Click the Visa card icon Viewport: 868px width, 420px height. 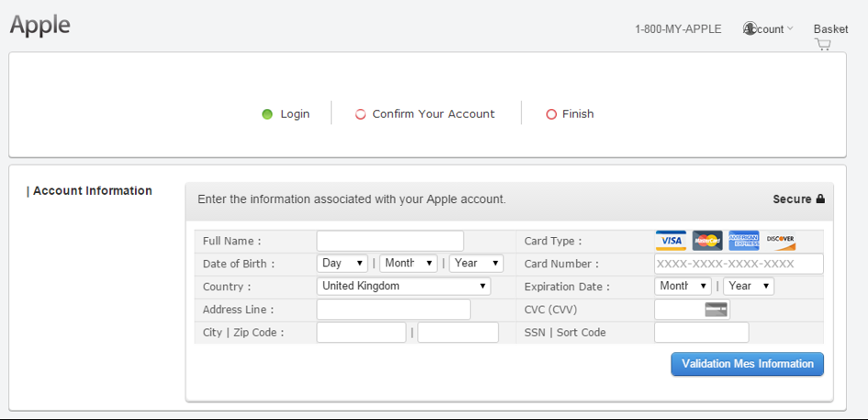[671, 241]
